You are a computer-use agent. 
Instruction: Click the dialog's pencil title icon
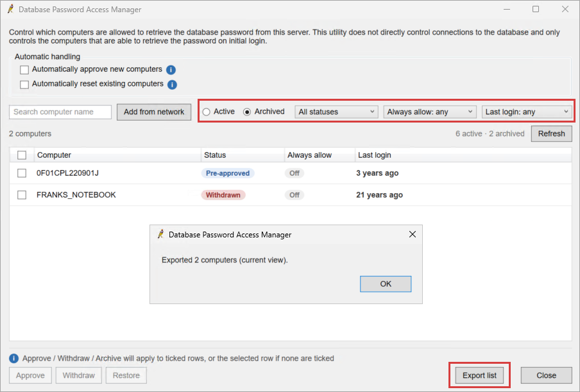tap(161, 234)
